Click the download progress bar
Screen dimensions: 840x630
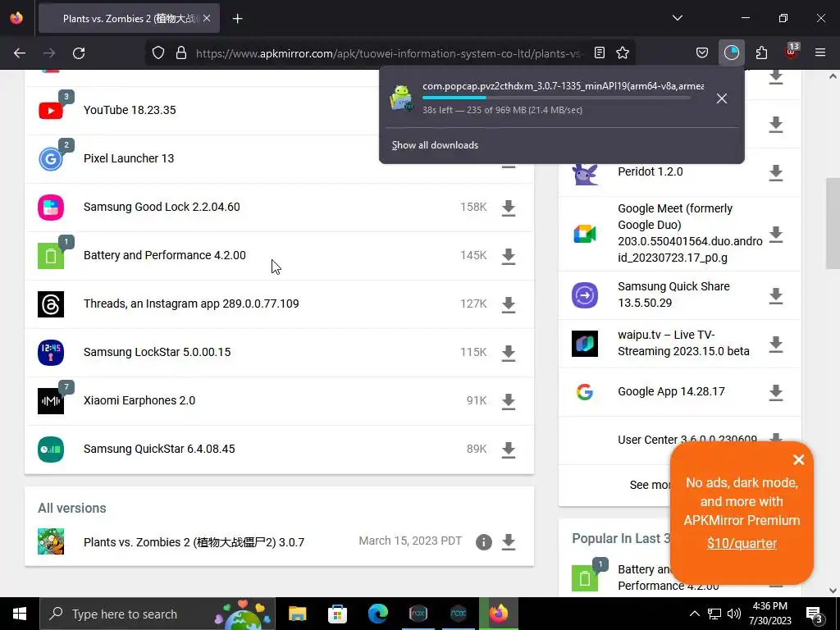click(x=556, y=98)
